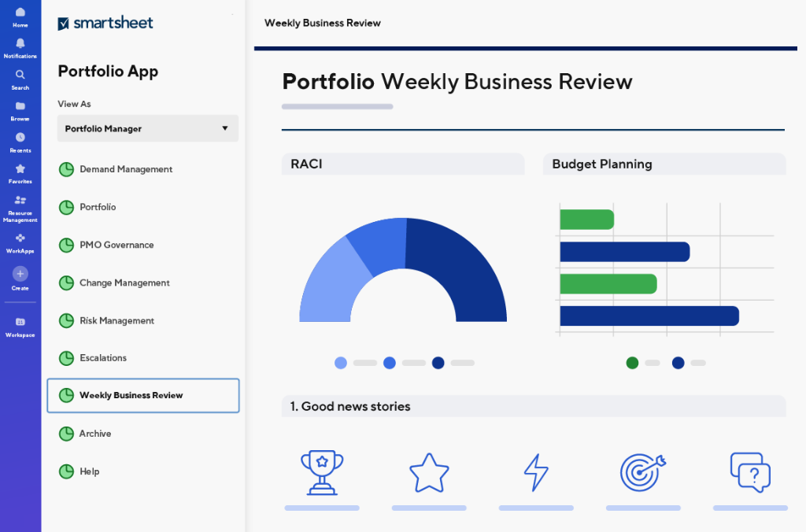Open Archive page

tap(95, 434)
